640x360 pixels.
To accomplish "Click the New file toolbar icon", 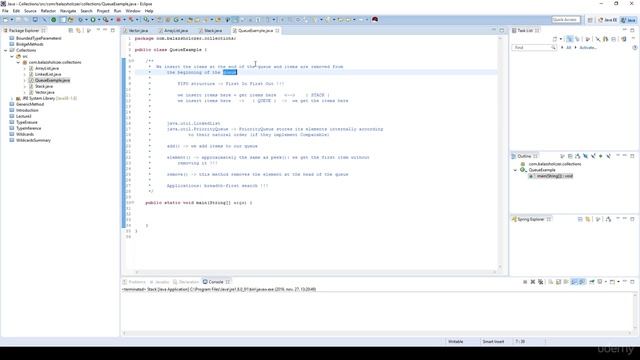I will tap(5, 20).
